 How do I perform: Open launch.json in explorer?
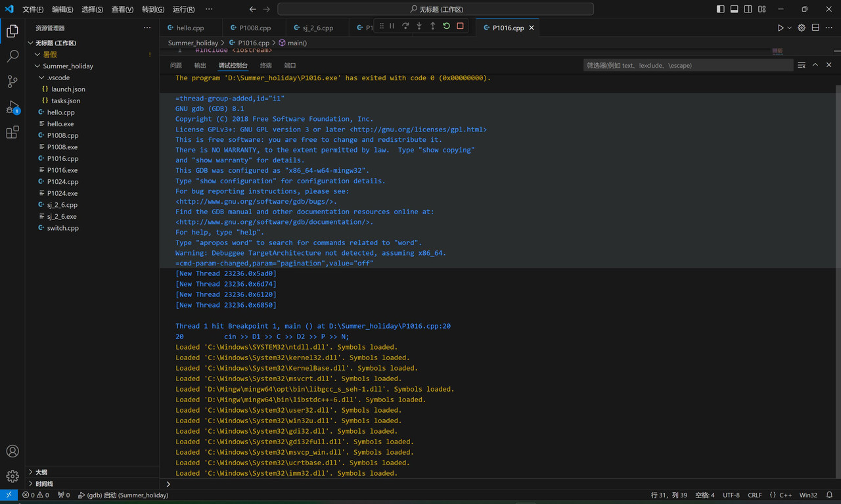pyautogui.click(x=68, y=89)
